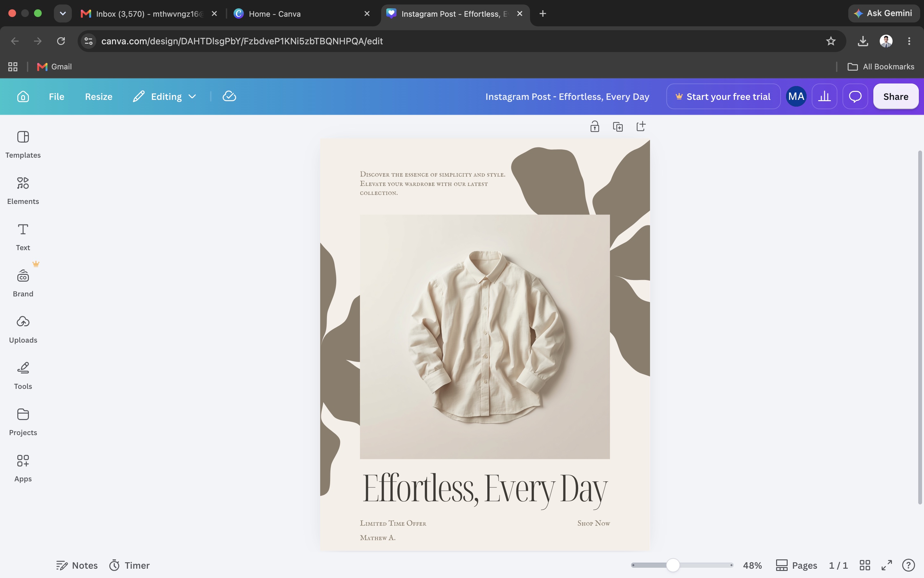Duplicate the page with copy icon
Viewport: 924px width, 578px height.
tap(618, 126)
